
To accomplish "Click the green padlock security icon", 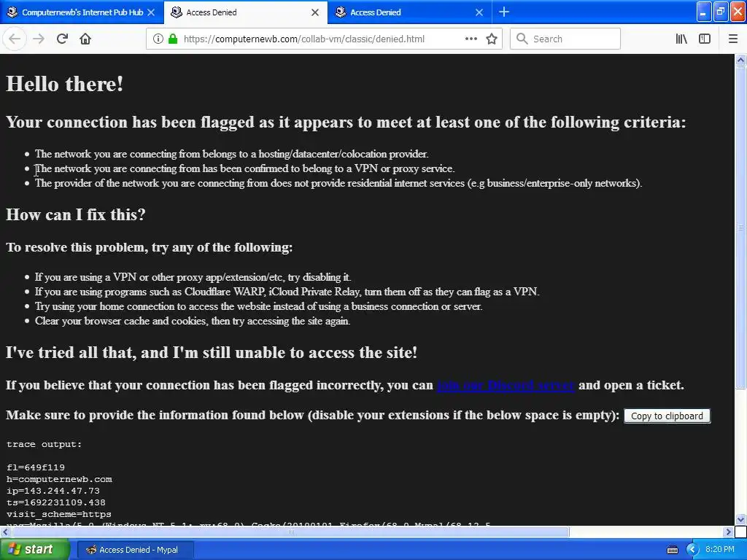I will click(173, 39).
